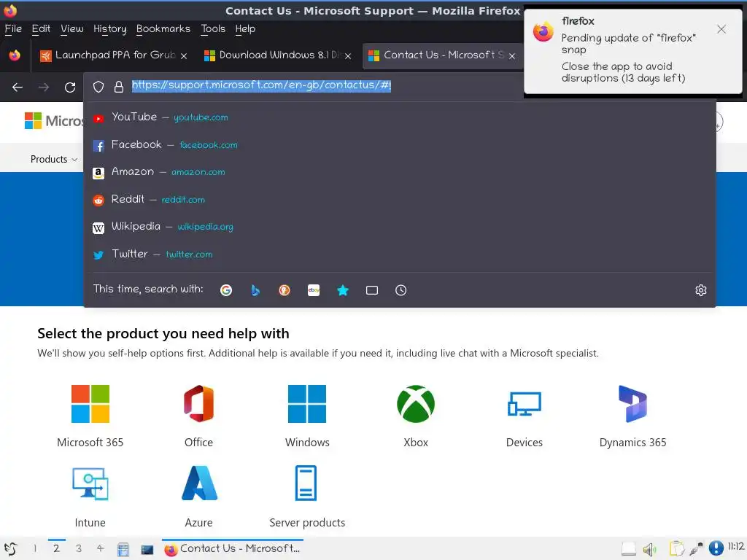Search this time with eBay
The height and width of the screenshot is (560, 747).
click(314, 290)
